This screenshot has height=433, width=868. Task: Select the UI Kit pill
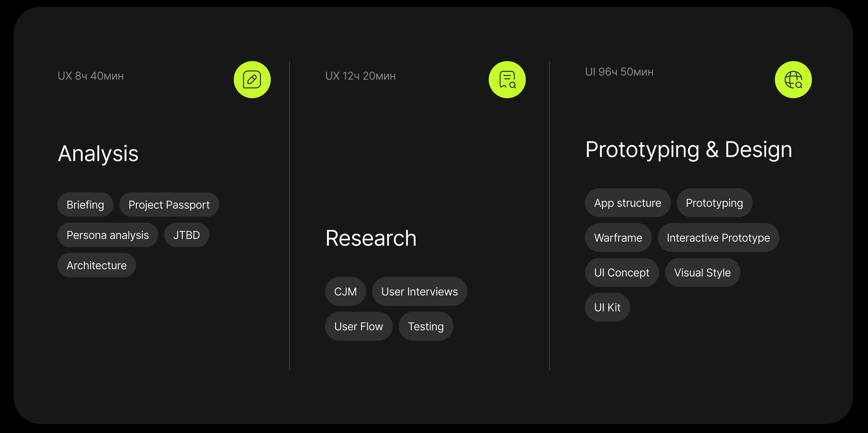pyautogui.click(x=607, y=307)
